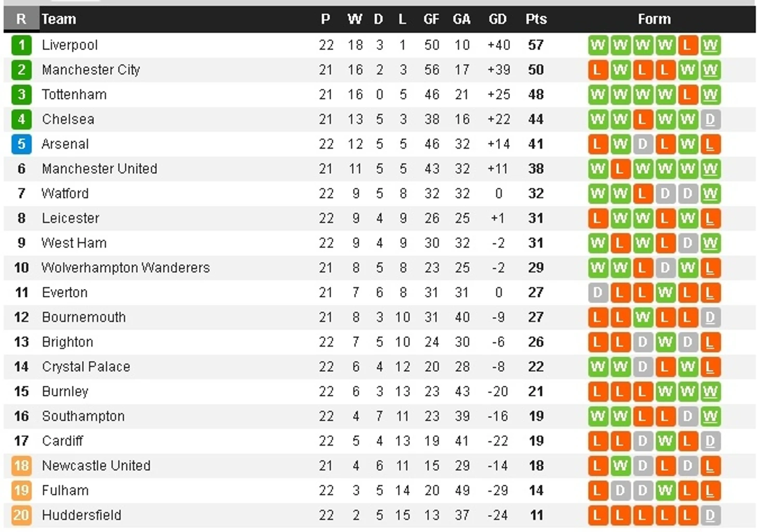Screen dimensions: 759x532
Task: Sort table by the GD column header
Action: tap(498, 19)
